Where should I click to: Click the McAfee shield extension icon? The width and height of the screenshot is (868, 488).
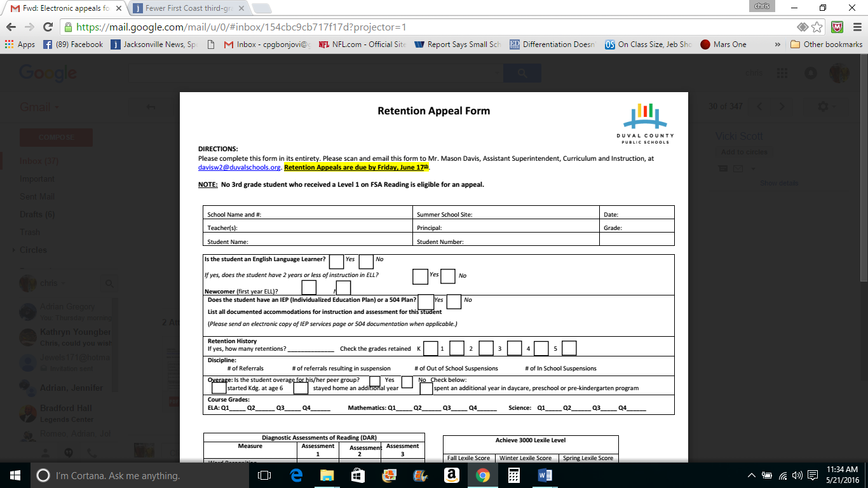[x=837, y=27]
